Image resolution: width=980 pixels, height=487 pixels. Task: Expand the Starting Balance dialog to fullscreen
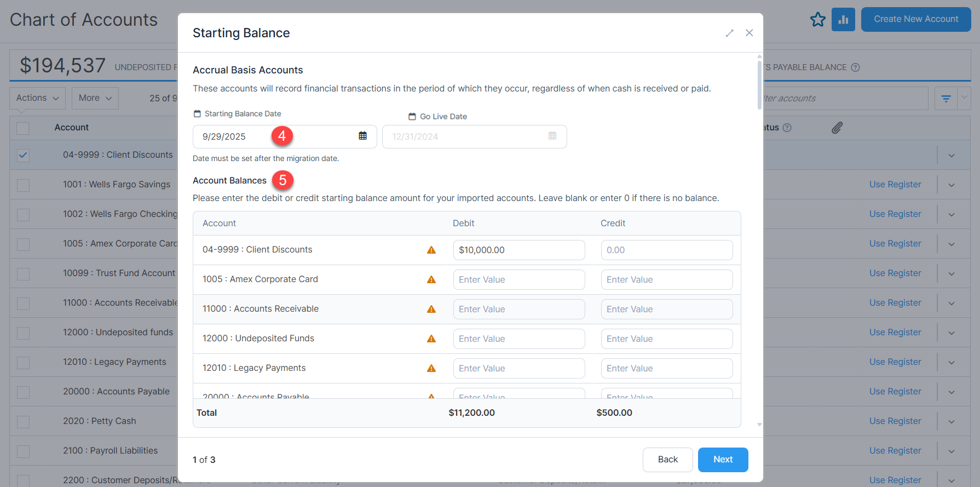[x=729, y=33]
